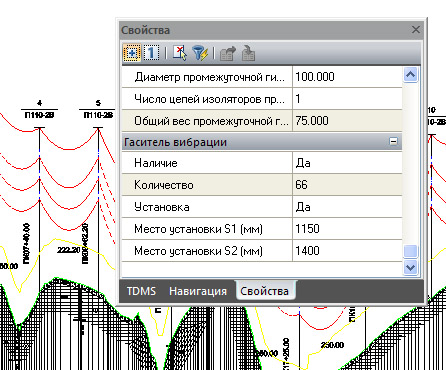
Task: Click the grayed export properties icon
Action: [x=228, y=53]
